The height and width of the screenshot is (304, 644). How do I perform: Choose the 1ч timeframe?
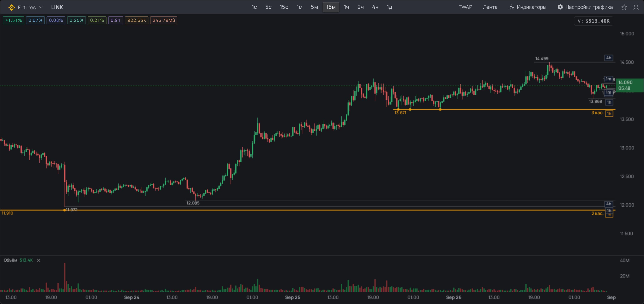347,7
